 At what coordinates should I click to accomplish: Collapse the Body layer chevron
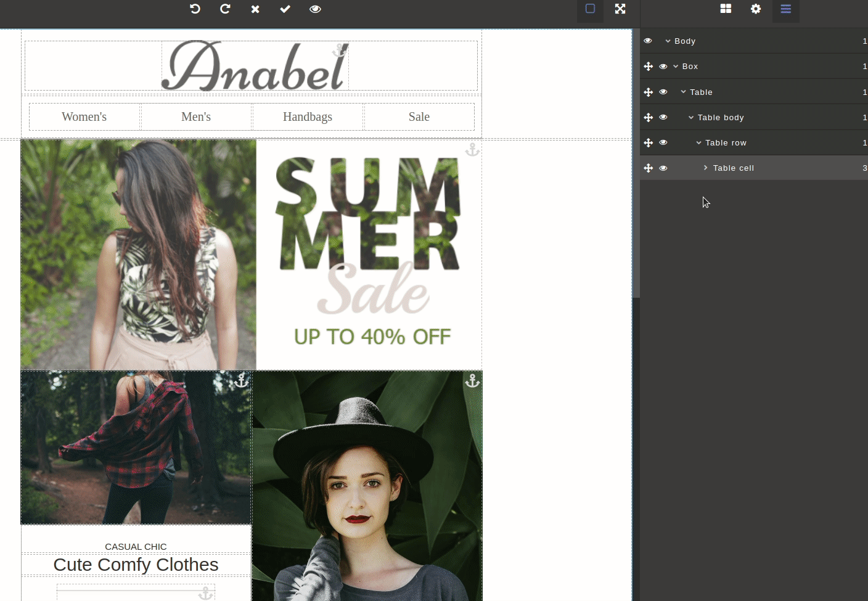pyautogui.click(x=668, y=41)
